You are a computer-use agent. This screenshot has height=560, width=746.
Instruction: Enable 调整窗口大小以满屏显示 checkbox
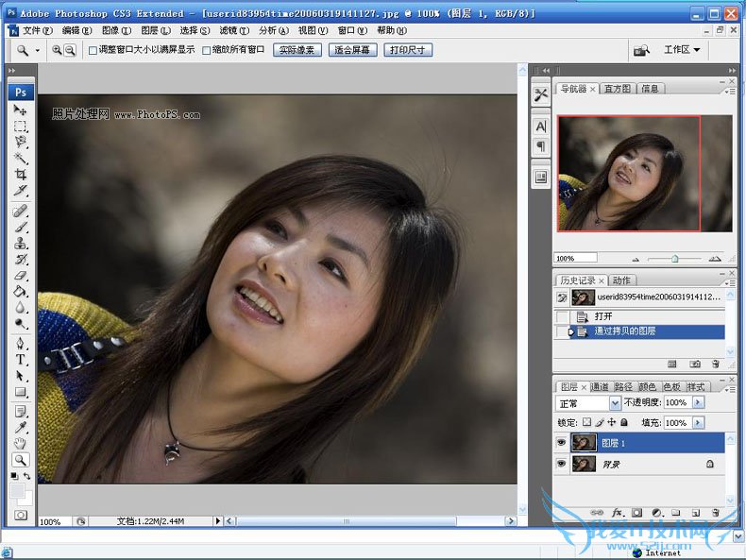pyautogui.click(x=93, y=50)
